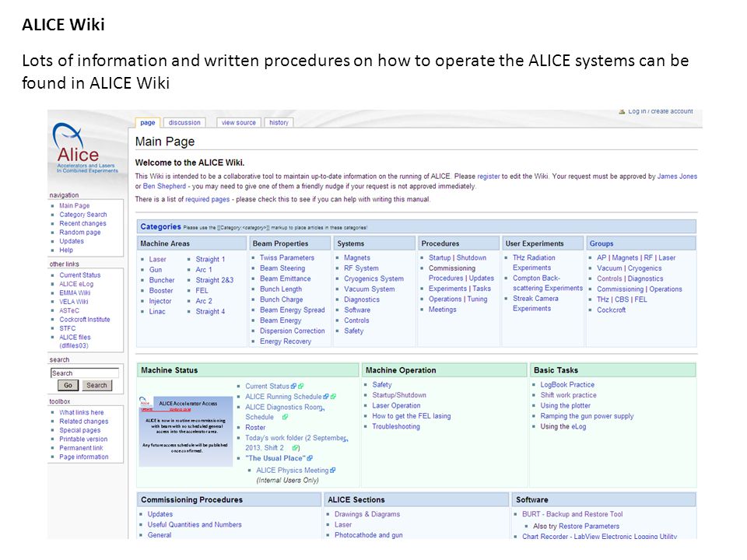
Task: Click the user icon beside Log in
Action: [622, 111]
